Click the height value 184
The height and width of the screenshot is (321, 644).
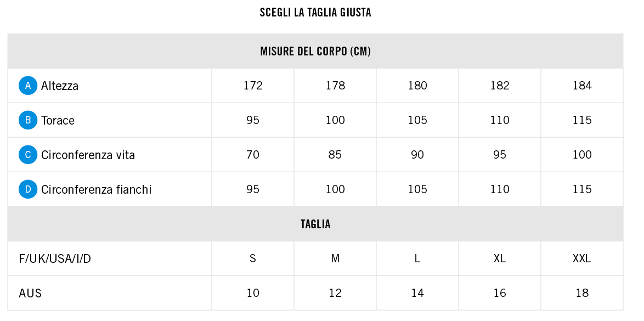coord(582,86)
